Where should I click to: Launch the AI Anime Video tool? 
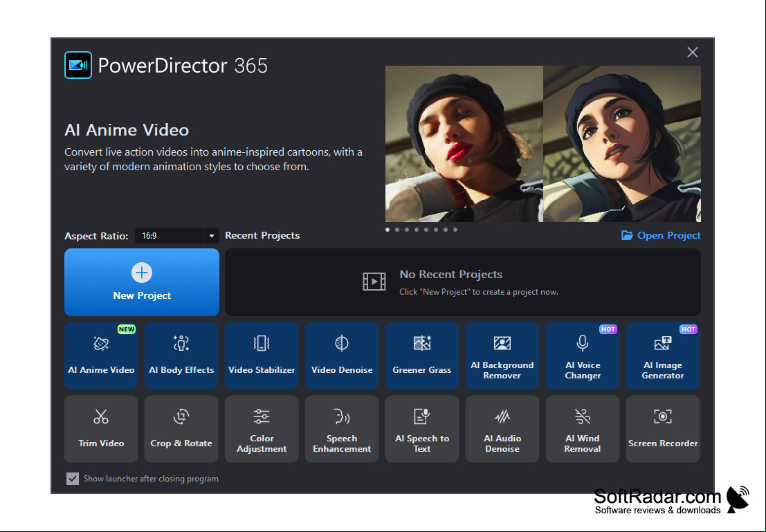pyautogui.click(x=101, y=355)
